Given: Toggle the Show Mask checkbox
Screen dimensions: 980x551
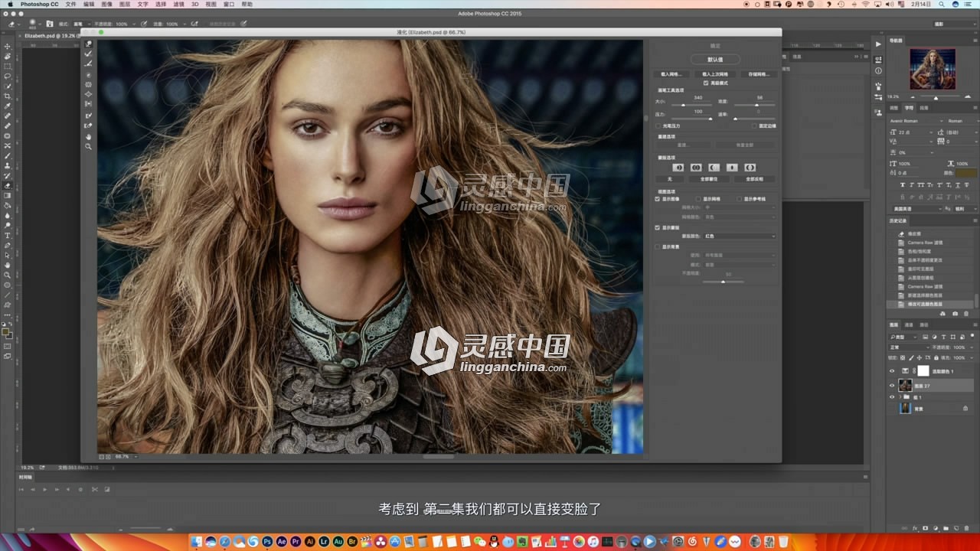Looking at the screenshot, I should click(x=658, y=228).
